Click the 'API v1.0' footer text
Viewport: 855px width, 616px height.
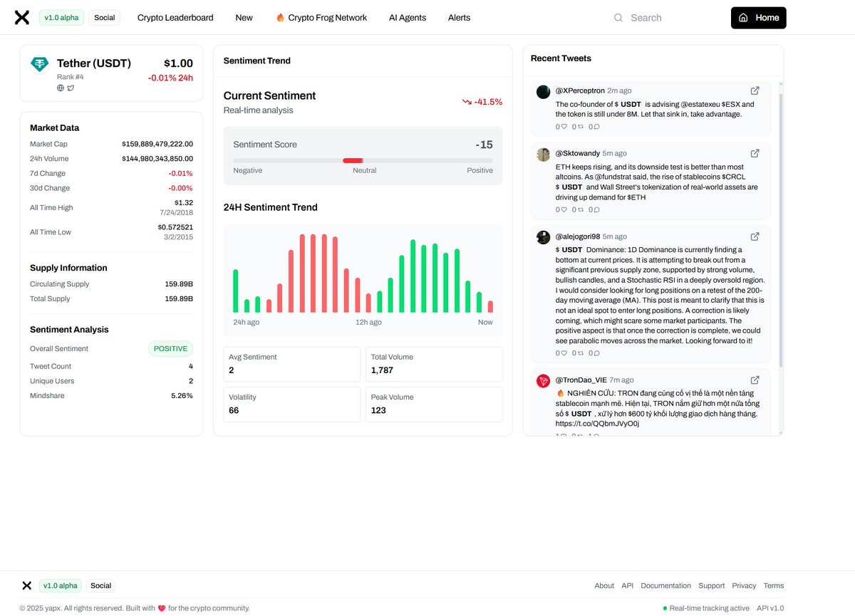click(x=770, y=608)
